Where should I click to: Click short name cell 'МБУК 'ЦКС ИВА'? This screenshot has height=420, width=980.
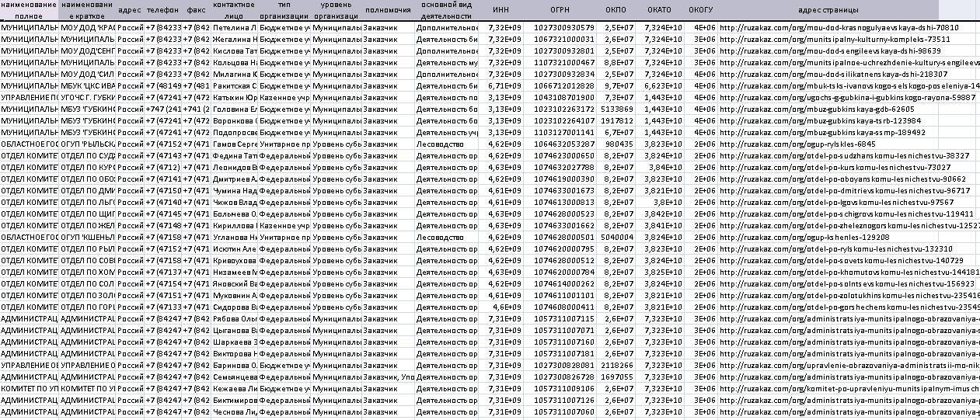click(x=88, y=85)
